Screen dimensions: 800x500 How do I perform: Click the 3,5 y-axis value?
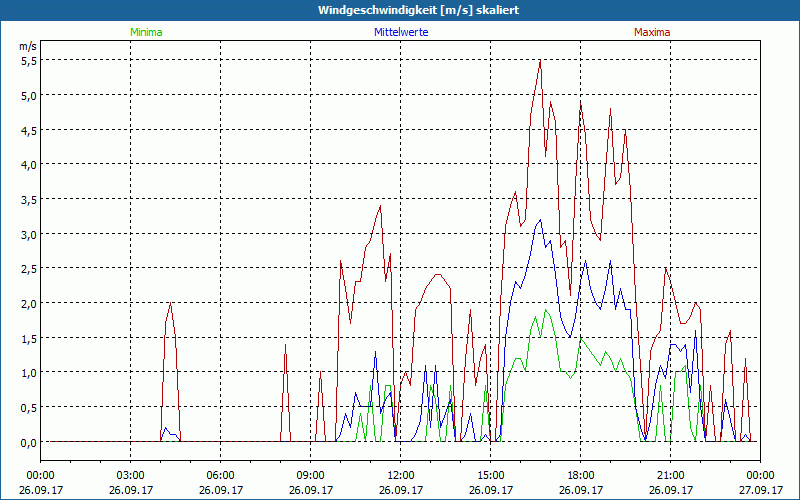tap(28, 199)
